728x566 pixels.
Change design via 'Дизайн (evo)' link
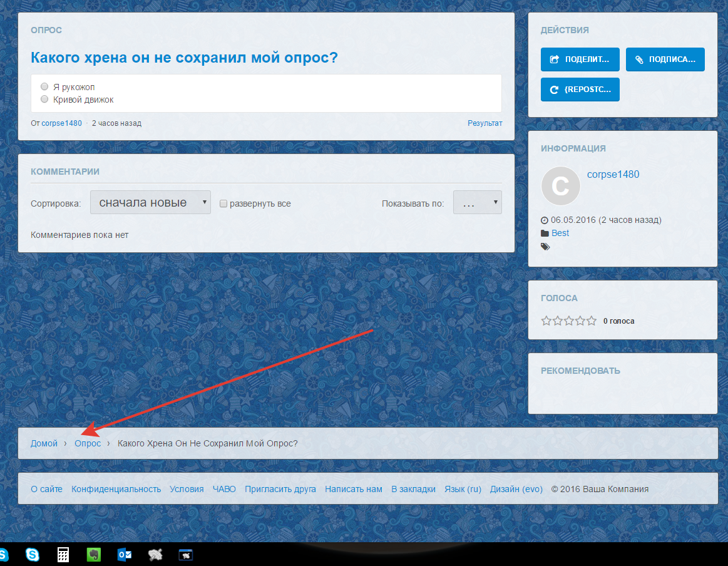516,489
